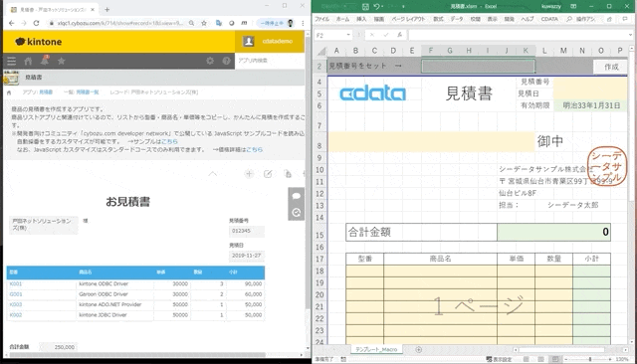Viewport: 637px width, 364px height.
Task: Go to kintone home portal icon
Action: click(x=28, y=61)
